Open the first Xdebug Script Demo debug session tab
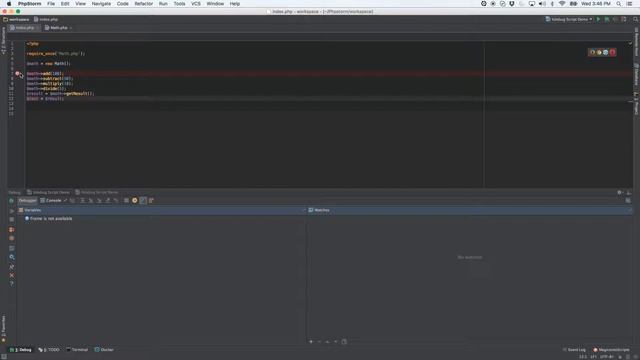Image resolution: width=640 pixels, height=360 pixels. (48, 192)
